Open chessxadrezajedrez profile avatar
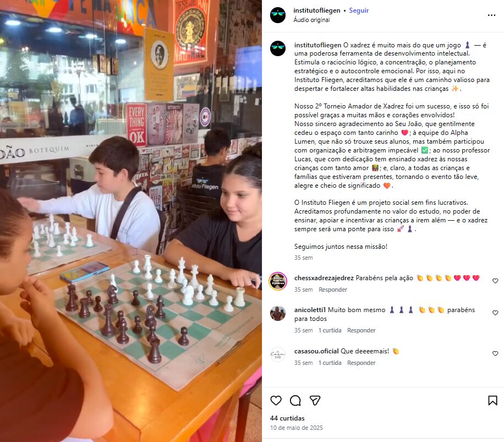 pos(278,281)
